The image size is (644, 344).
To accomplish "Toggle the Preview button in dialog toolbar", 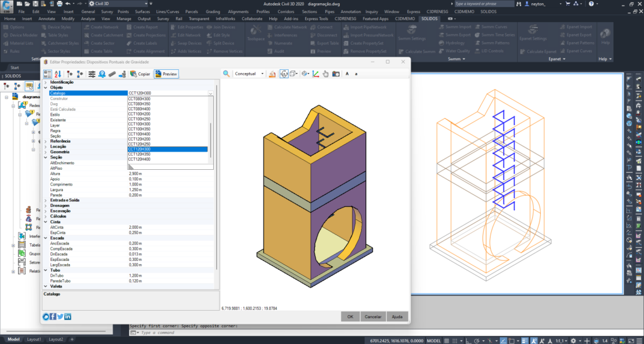I will [166, 74].
